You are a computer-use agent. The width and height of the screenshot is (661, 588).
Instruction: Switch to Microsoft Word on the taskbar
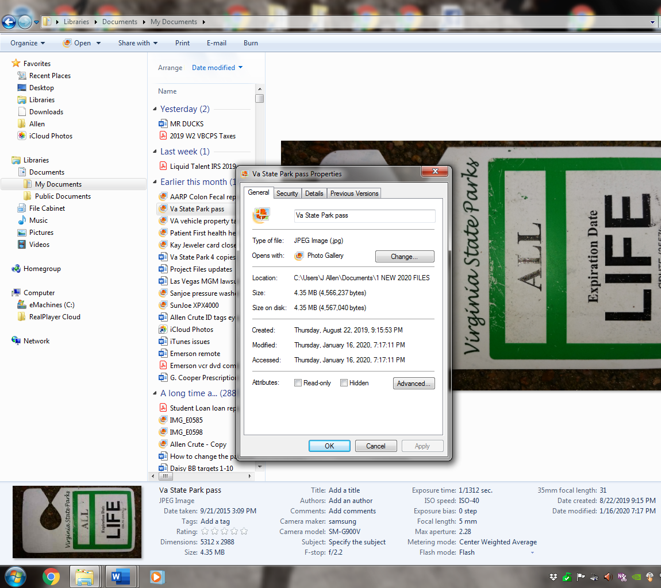[120, 576]
